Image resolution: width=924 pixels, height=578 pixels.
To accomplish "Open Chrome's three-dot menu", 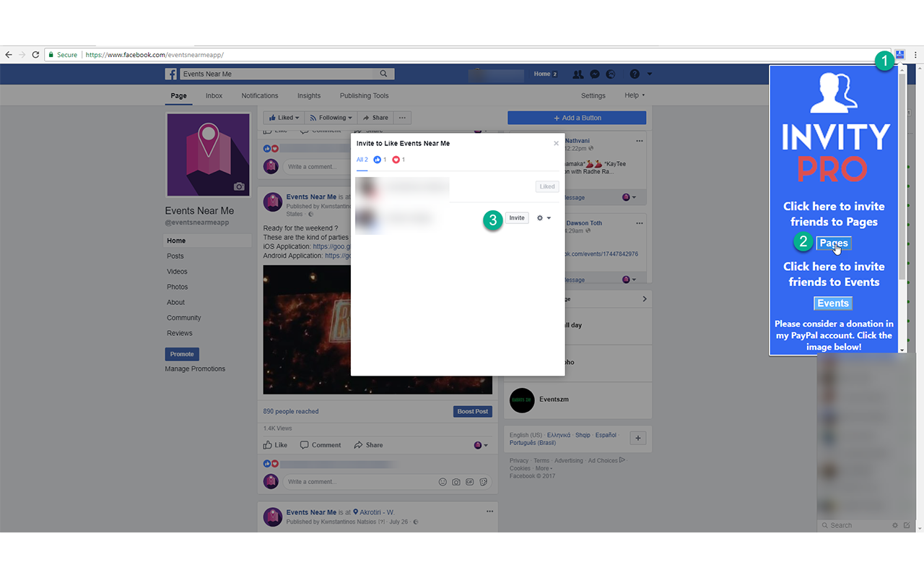I will point(915,55).
